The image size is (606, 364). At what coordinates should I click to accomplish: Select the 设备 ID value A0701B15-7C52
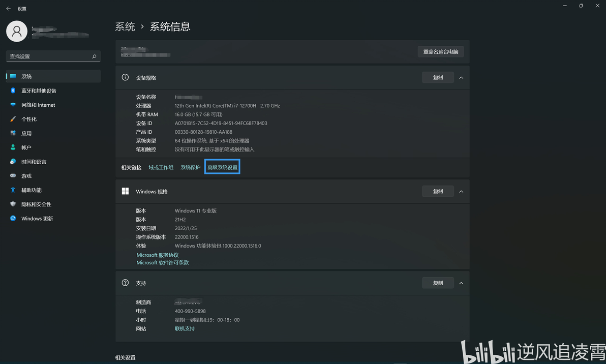221,123
